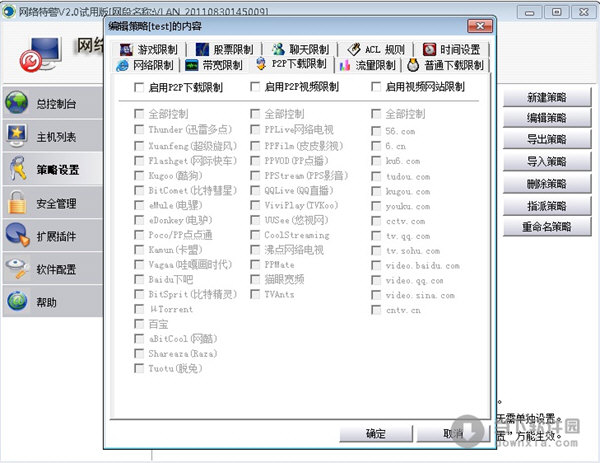Screen dimensions: 600x463
Task: Click the main window title bar app icon
Action: (9, 11)
